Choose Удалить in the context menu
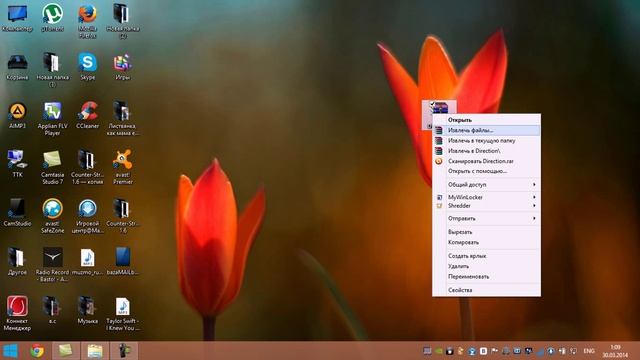 coord(487,266)
